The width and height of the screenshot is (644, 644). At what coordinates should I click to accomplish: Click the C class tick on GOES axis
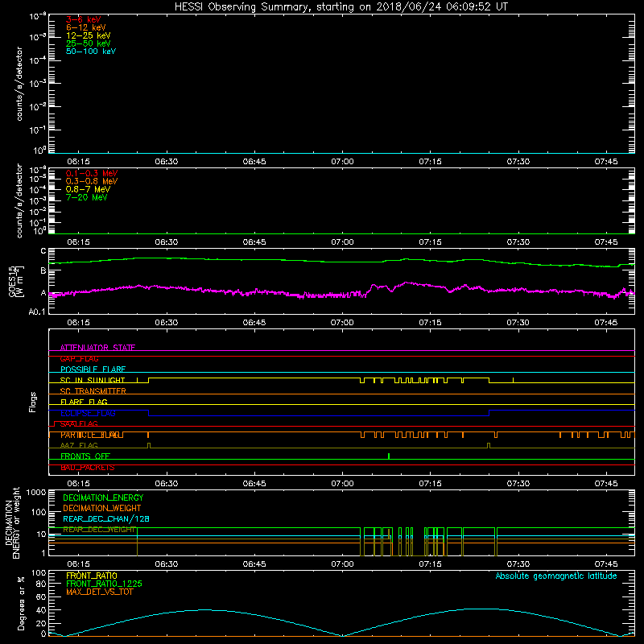point(43,251)
